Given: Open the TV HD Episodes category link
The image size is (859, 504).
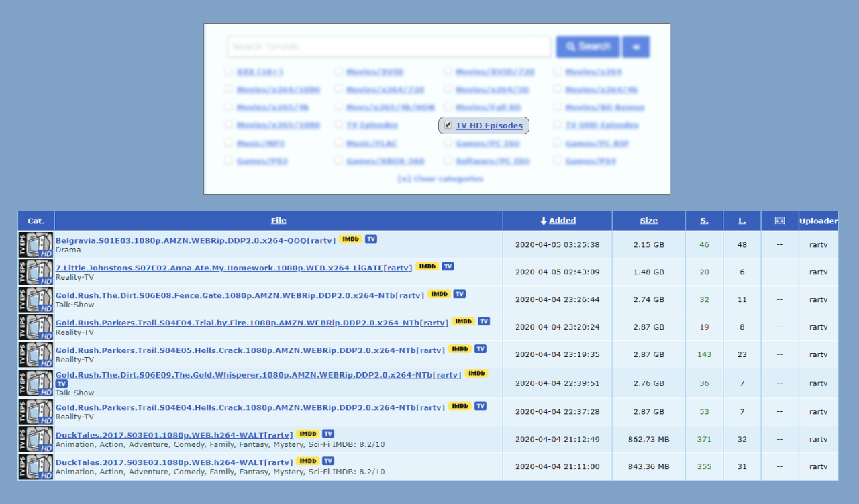Looking at the screenshot, I should [x=489, y=125].
